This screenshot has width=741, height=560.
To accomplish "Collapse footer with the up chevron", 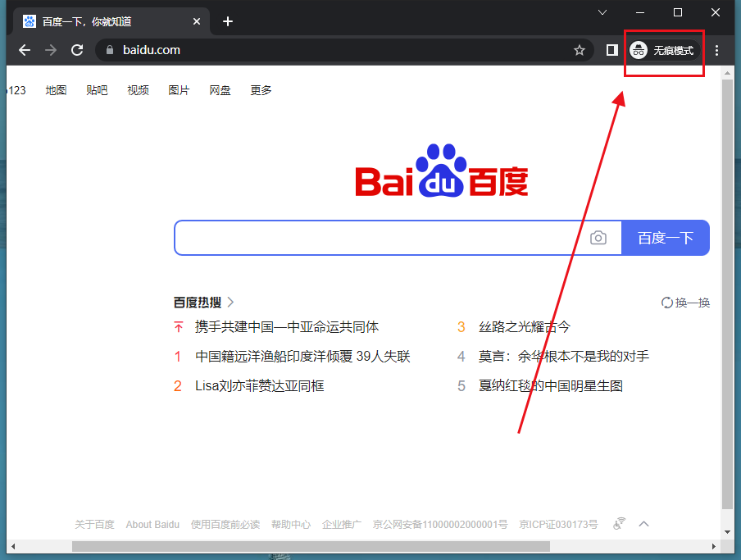I will pos(643,524).
